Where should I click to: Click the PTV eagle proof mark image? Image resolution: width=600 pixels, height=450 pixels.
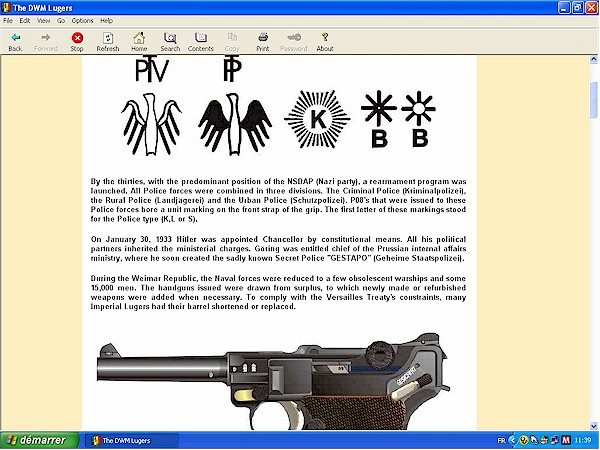click(x=152, y=105)
